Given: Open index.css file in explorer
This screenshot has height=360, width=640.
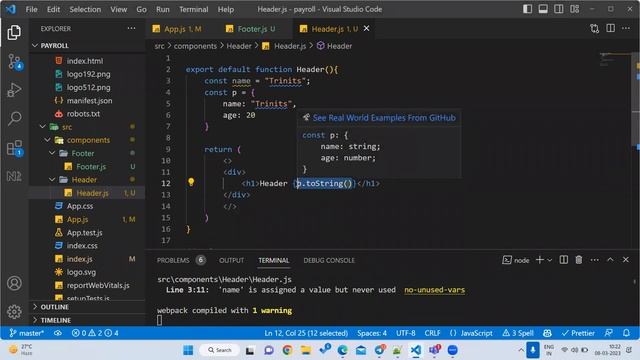Looking at the screenshot, I should [82, 246].
